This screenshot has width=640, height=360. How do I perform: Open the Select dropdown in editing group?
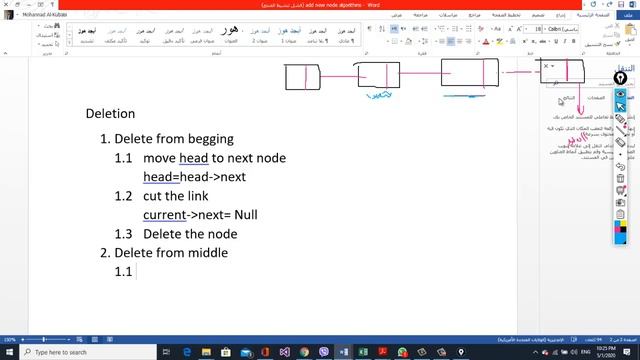(x=48, y=44)
